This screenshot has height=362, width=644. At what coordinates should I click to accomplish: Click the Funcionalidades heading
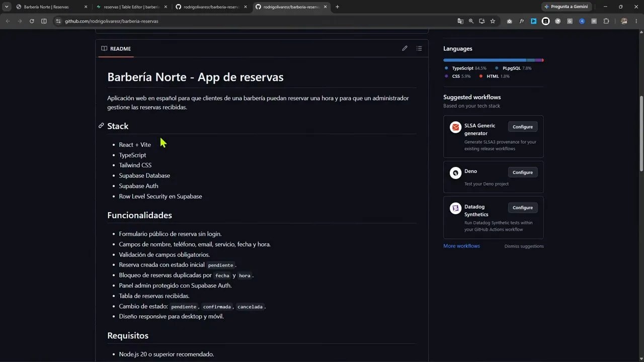(139, 215)
